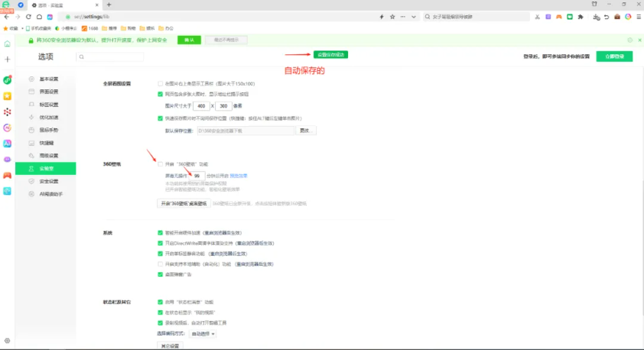Open the blue AI sidebar icon
The height and width of the screenshot is (350, 644).
pos(8,144)
